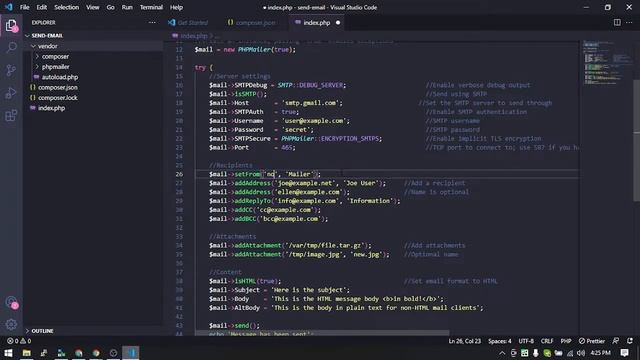Open the Edit menu
The image size is (640, 360).
(x=42, y=7)
